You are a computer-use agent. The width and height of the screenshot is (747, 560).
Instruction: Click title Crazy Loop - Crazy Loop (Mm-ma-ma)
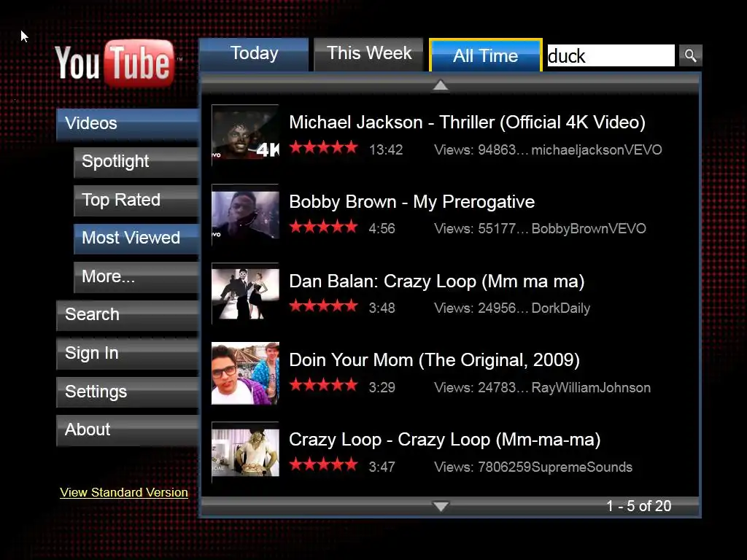pyautogui.click(x=445, y=440)
